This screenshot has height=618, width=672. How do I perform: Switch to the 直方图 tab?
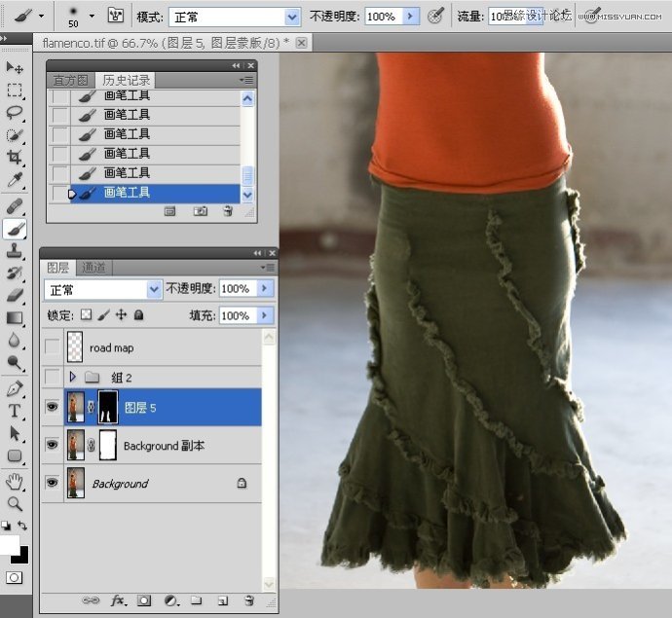[71, 80]
